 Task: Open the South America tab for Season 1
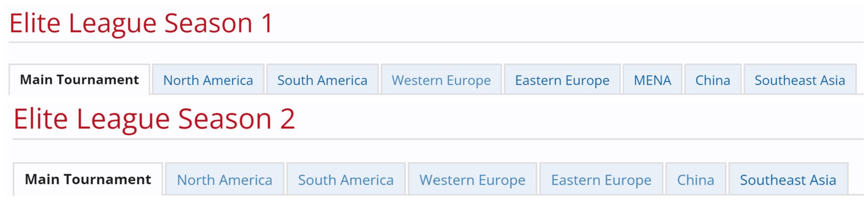pyautogui.click(x=322, y=80)
